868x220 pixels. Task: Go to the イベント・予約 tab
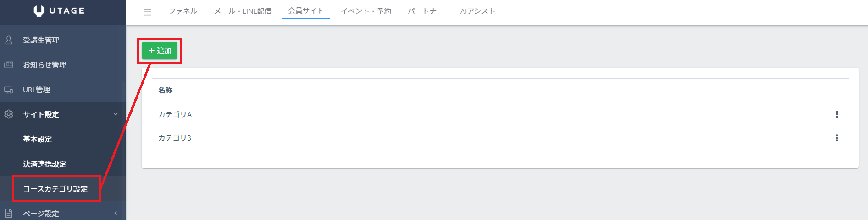point(366,11)
